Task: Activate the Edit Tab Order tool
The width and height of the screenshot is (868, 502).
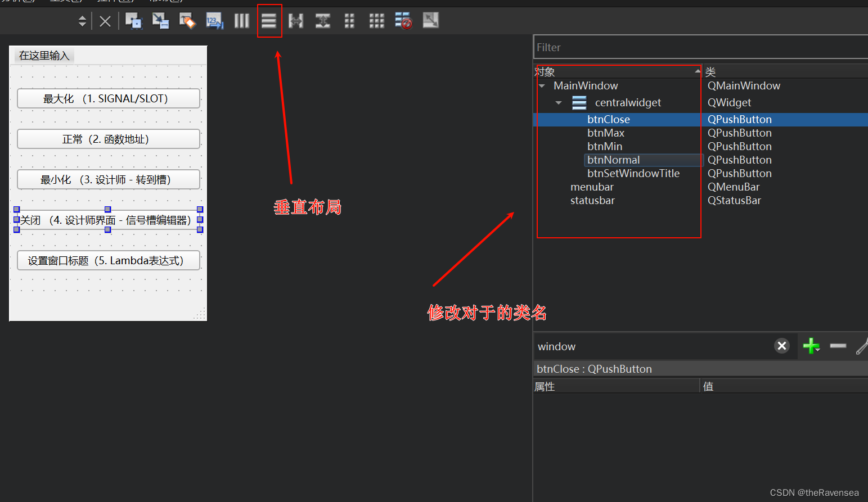Action: coord(214,21)
